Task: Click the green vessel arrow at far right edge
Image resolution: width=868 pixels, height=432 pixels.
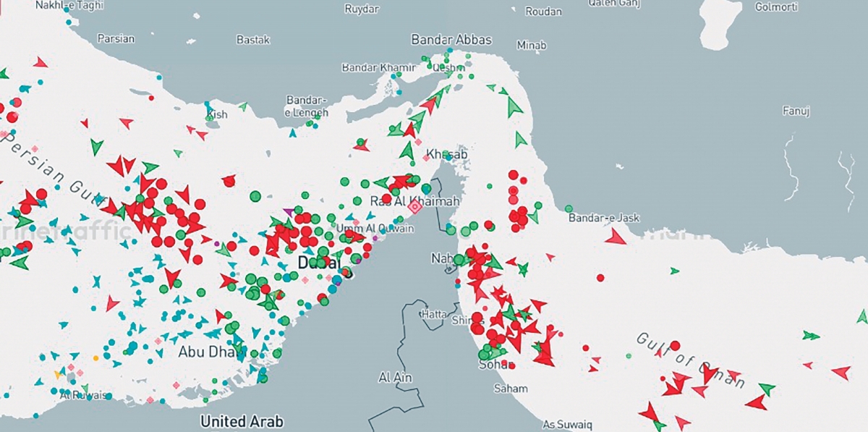Action: pyautogui.click(x=862, y=317)
